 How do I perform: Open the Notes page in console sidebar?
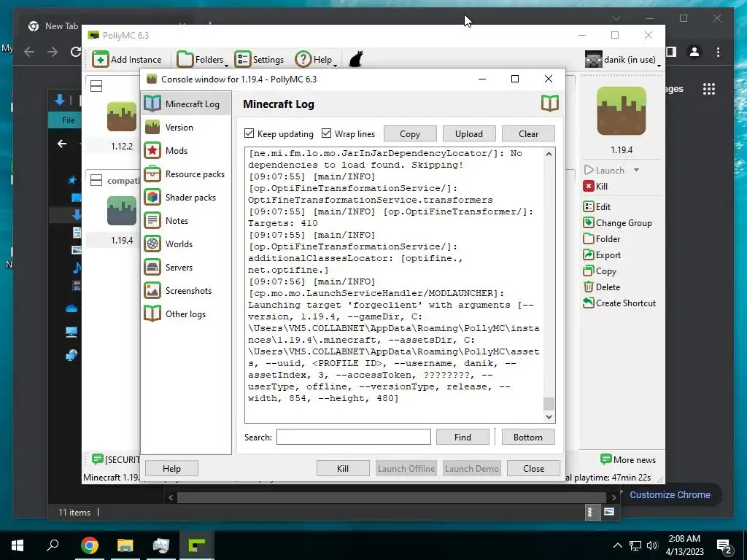[186, 220]
